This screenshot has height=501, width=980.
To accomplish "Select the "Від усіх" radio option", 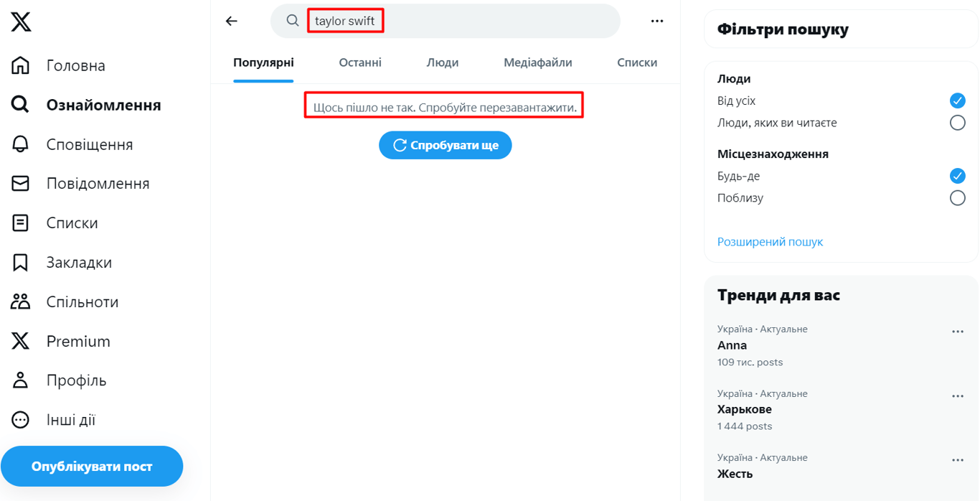I will pyautogui.click(x=957, y=100).
